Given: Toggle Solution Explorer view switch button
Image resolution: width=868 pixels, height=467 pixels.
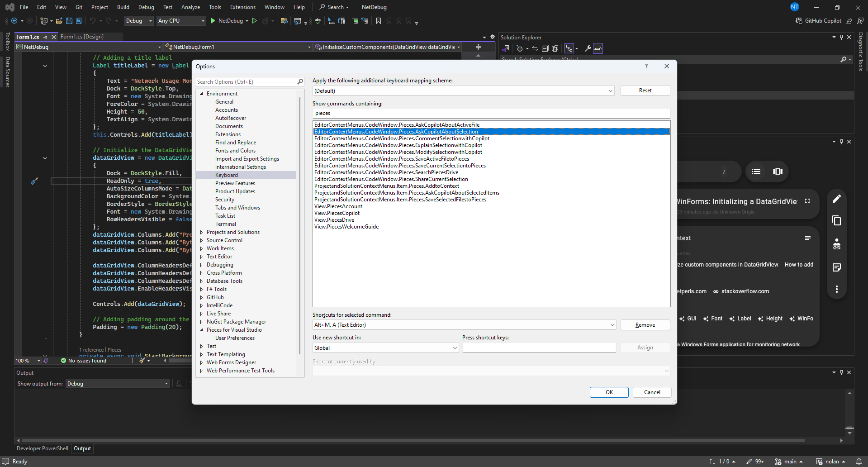Looking at the screenshot, I should point(506,48).
